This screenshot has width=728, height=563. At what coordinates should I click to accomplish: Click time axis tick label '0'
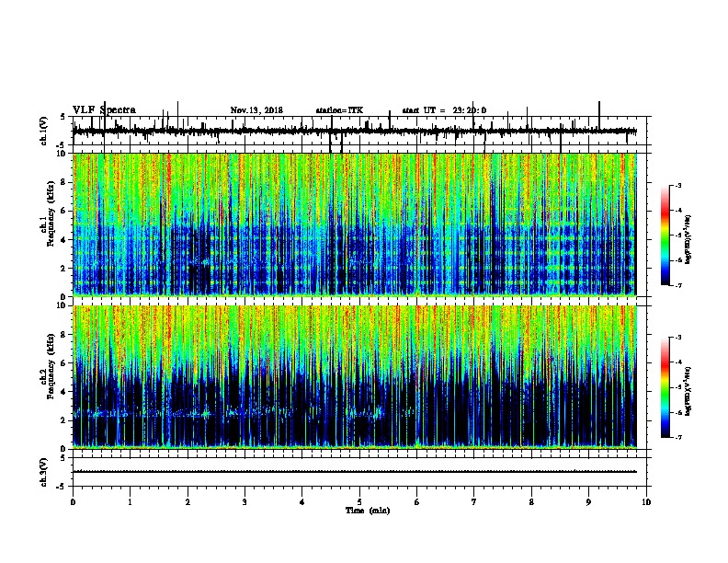pyautogui.click(x=73, y=502)
